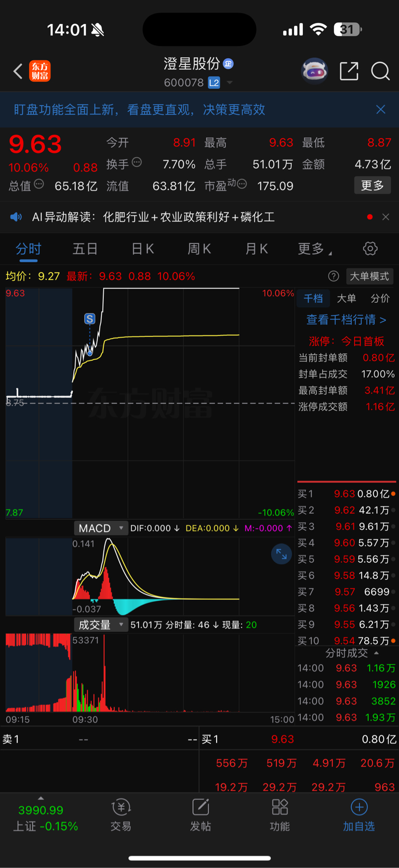Select 买7 row with 6699
The width and height of the screenshot is (399, 868).
347,592
